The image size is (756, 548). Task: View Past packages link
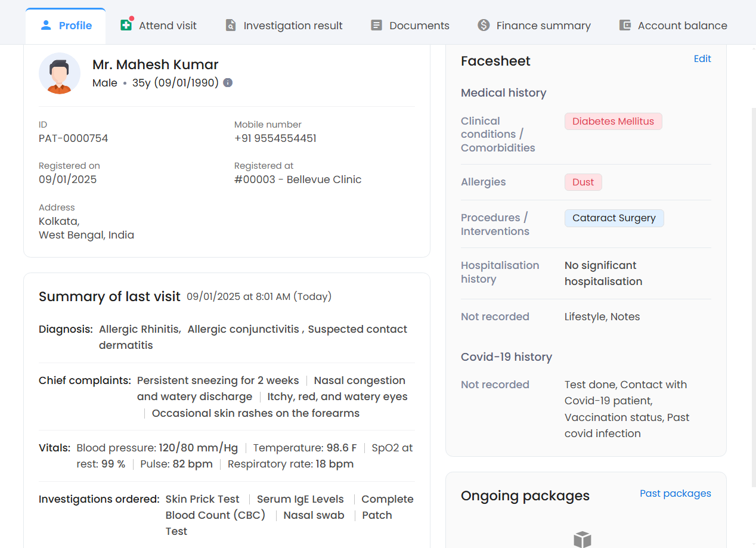[x=675, y=493]
